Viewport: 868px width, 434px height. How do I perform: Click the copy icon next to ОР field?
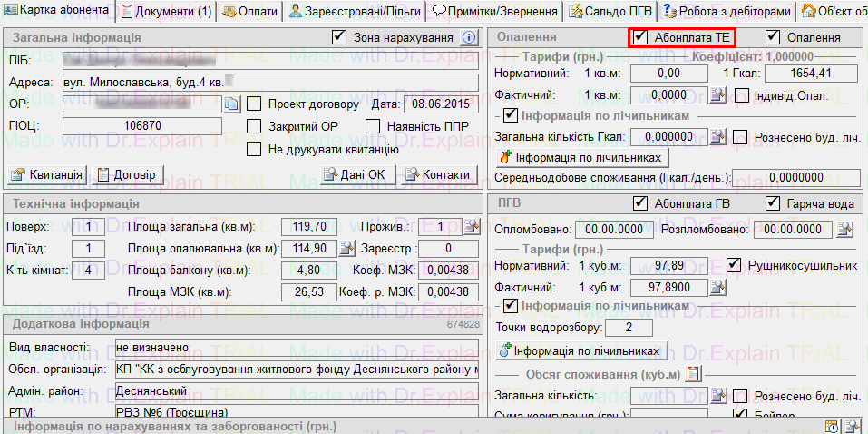coord(231,104)
